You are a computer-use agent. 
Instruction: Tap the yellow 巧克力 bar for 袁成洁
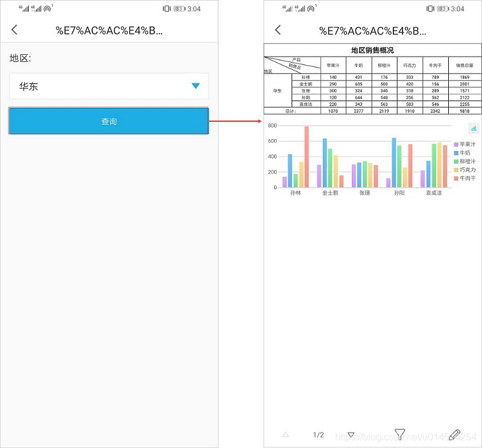439,165
